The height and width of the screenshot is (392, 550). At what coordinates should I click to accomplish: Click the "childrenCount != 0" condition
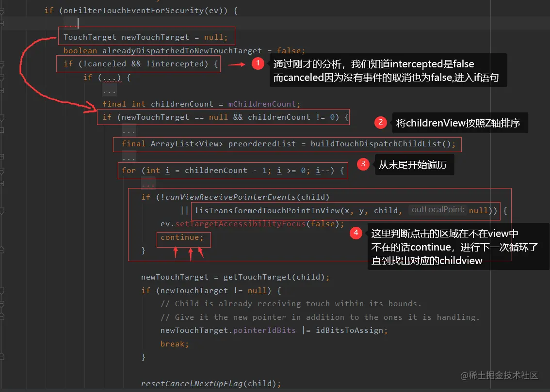click(291, 117)
